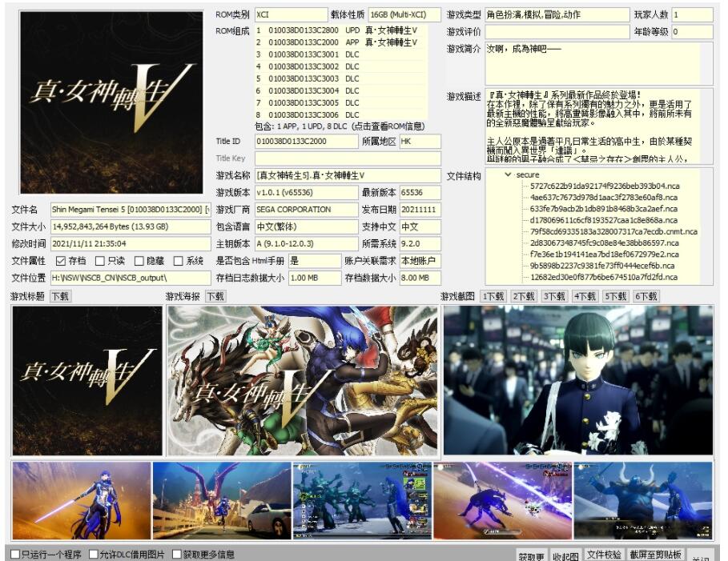Select file 12682ed30e0f877b6be674510a7fd2fd.nca
Viewport: 728px width, 561px height.
tap(604, 277)
